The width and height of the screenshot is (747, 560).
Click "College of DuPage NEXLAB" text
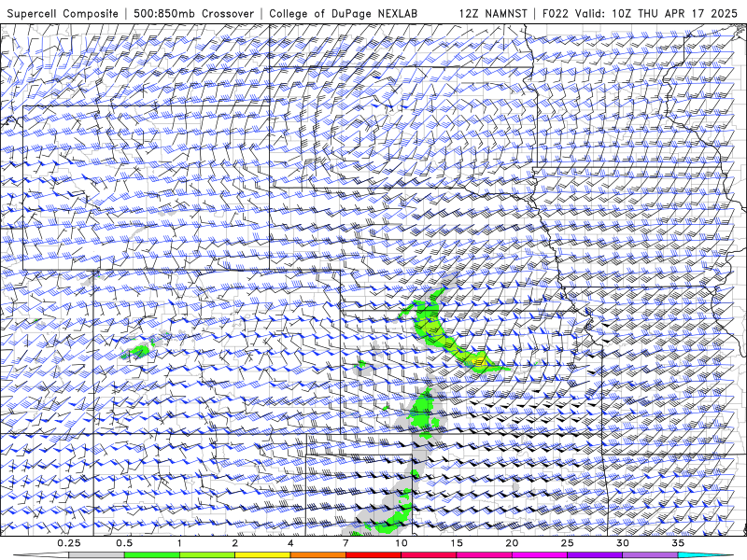(343, 14)
